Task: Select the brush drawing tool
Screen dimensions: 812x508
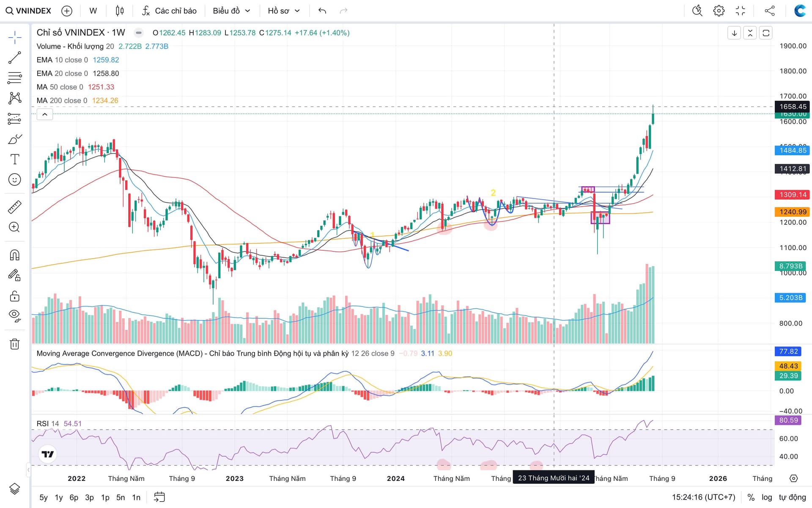Action: click(x=14, y=139)
